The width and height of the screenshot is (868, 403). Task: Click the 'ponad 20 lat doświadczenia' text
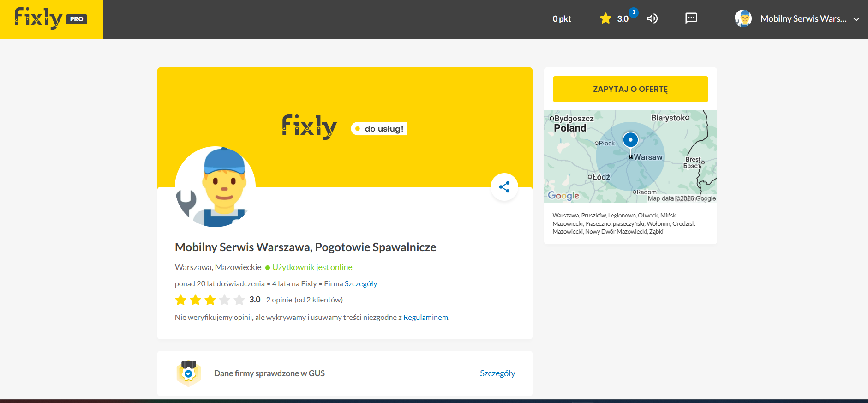click(220, 283)
